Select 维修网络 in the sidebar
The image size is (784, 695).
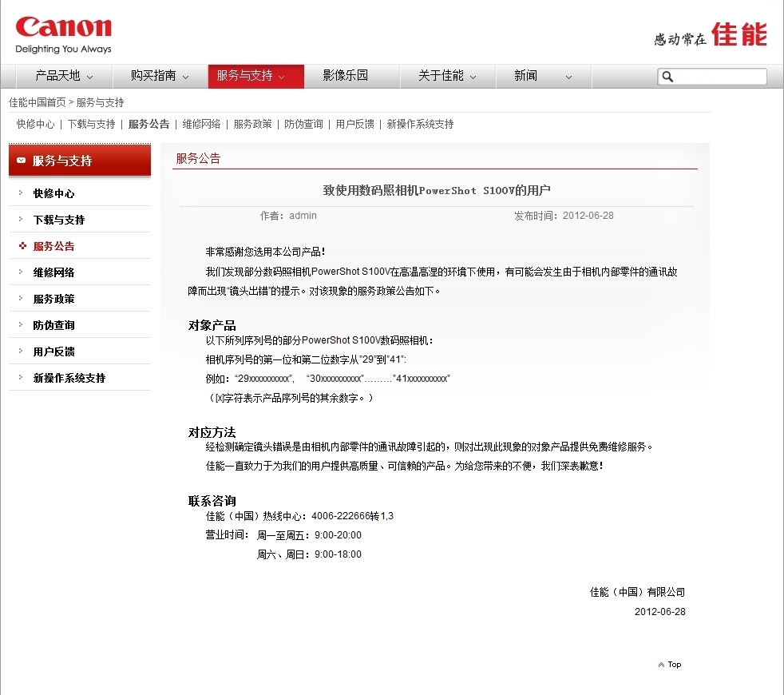pyautogui.click(x=53, y=272)
